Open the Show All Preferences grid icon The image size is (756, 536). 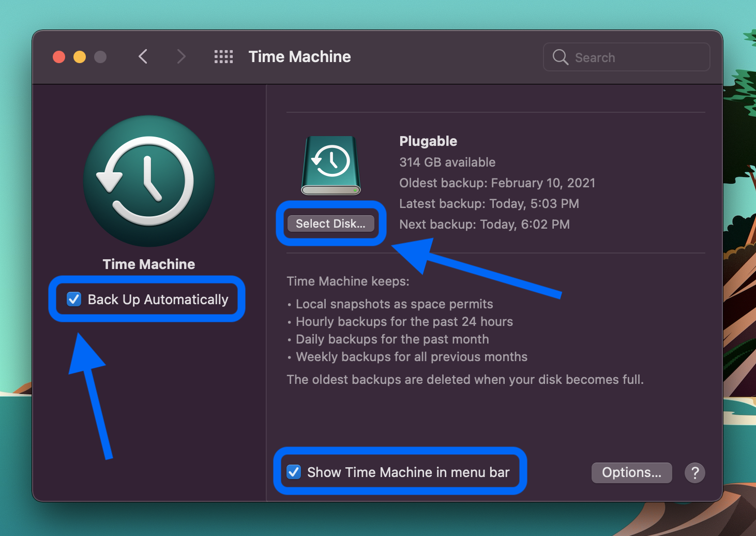click(223, 56)
